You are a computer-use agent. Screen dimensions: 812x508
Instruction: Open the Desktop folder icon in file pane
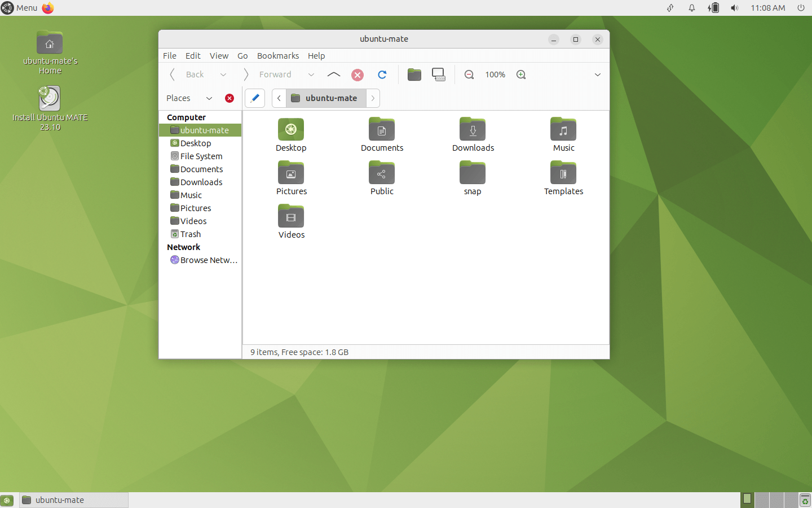291,129
